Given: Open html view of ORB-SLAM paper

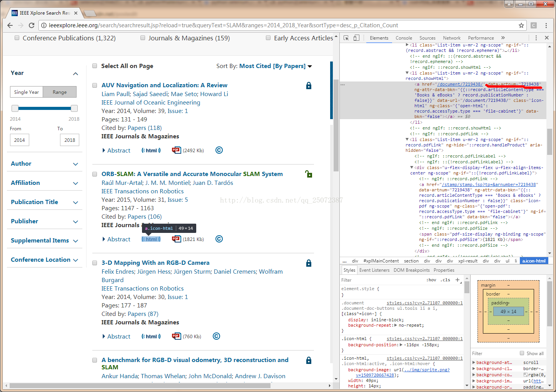Looking at the screenshot, I should 151,239.
